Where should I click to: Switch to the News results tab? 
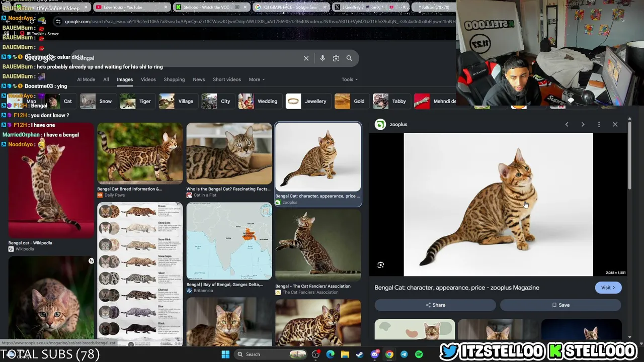click(x=199, y=79)
